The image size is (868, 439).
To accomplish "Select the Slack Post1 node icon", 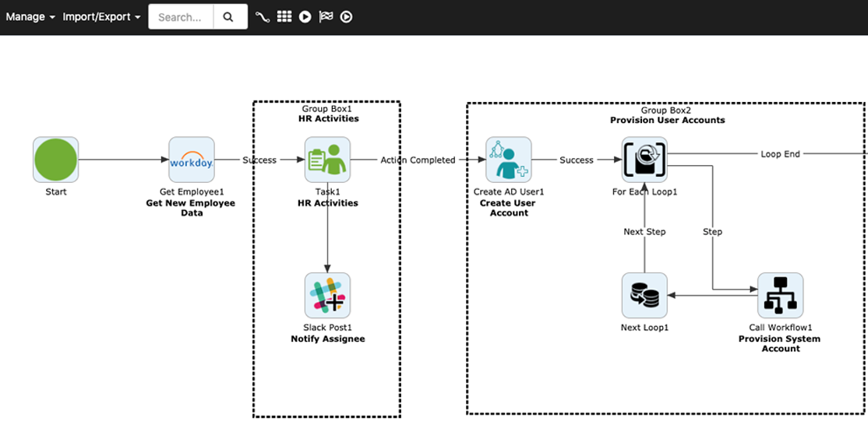I will click(x=327, y=295).
